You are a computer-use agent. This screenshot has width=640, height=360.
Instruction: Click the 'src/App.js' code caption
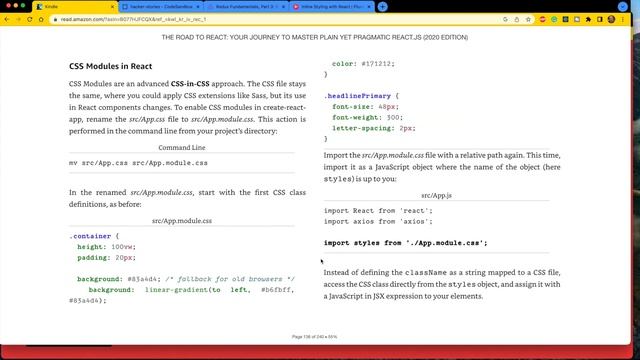[436, 196]
